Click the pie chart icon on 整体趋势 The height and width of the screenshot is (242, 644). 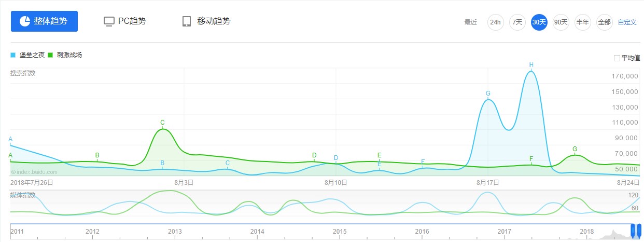pos(25,21)
